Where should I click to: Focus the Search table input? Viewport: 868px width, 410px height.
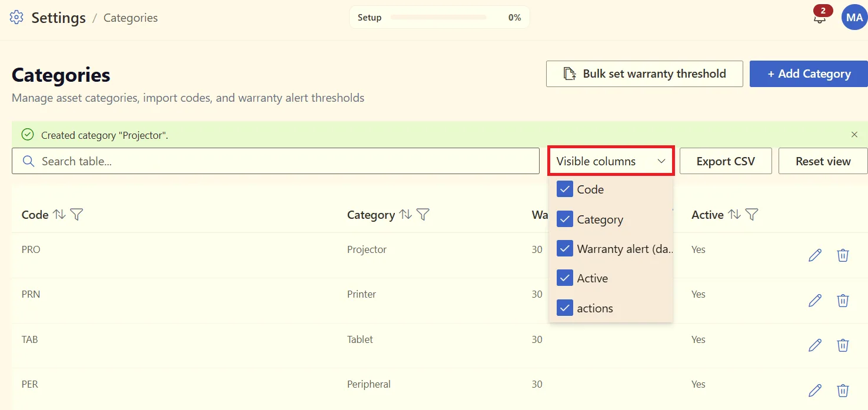click(x=275, y=161)
